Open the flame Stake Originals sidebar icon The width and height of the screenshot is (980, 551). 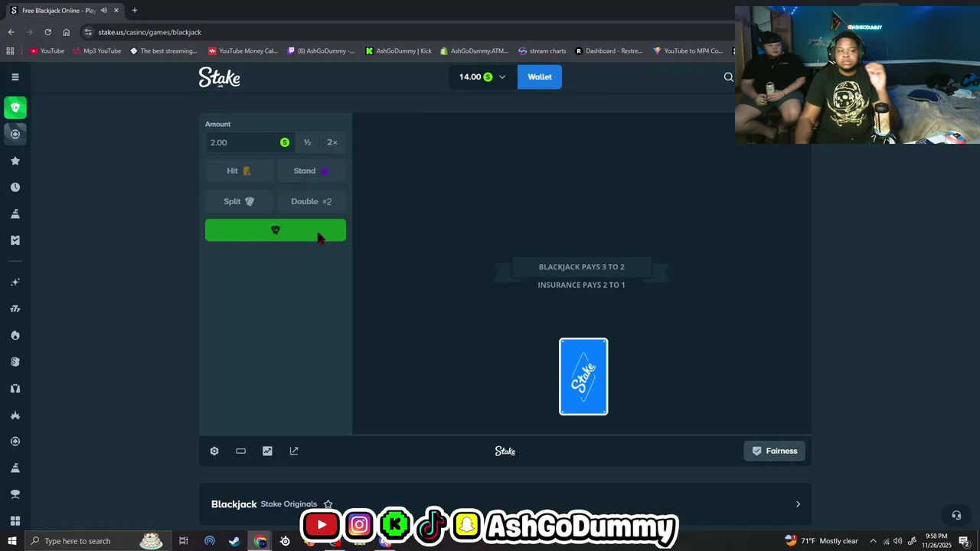[15, 335]
